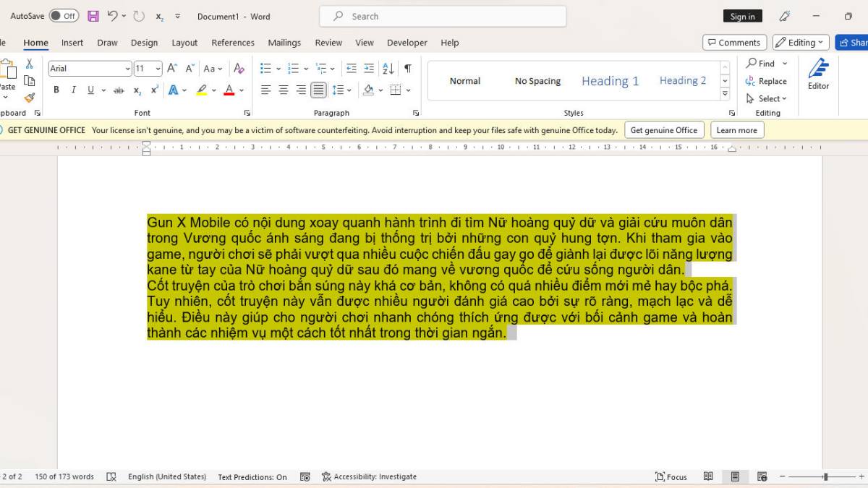Toggle bold formatting
This screenshot has height=488, width=868.
pos(56,90)
